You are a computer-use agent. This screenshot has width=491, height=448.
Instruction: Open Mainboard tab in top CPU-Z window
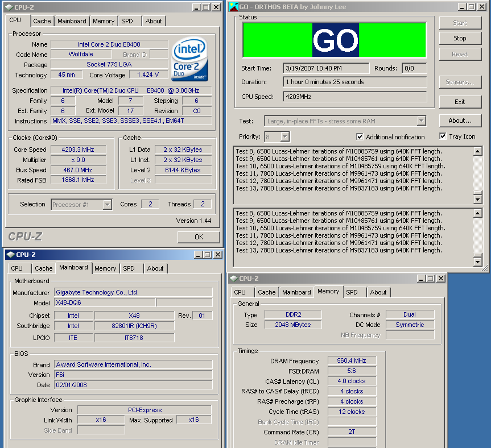[72, 21]
